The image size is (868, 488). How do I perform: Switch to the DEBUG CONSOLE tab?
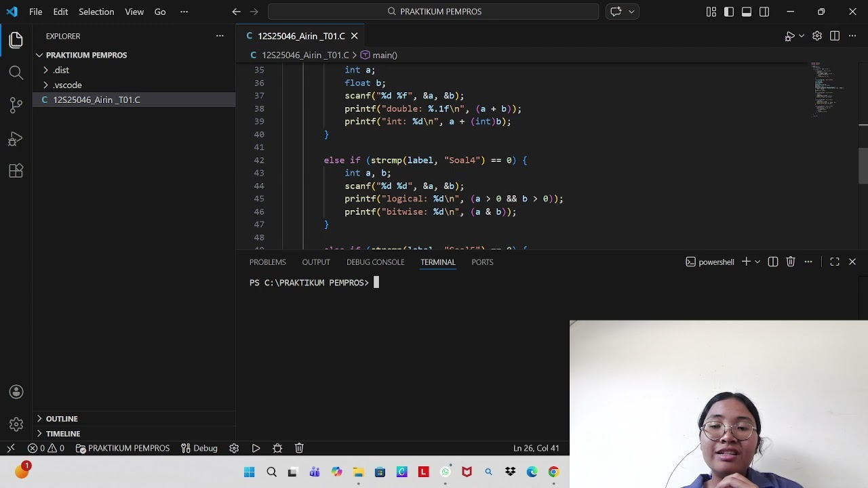pyautogui.click(x=375, y=262)
